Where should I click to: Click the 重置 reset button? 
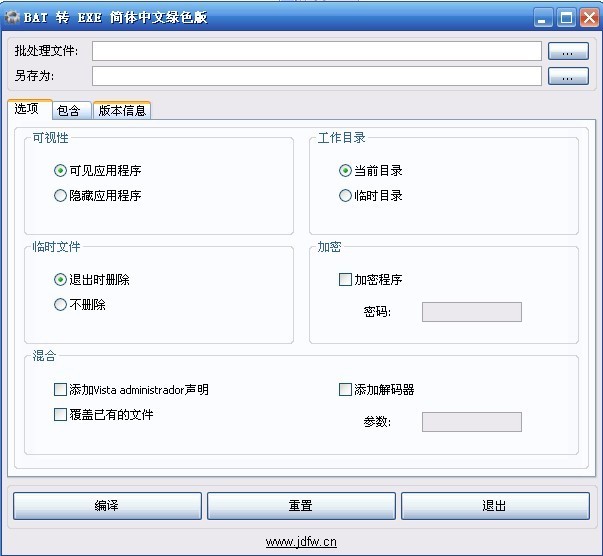coord(301,506)
